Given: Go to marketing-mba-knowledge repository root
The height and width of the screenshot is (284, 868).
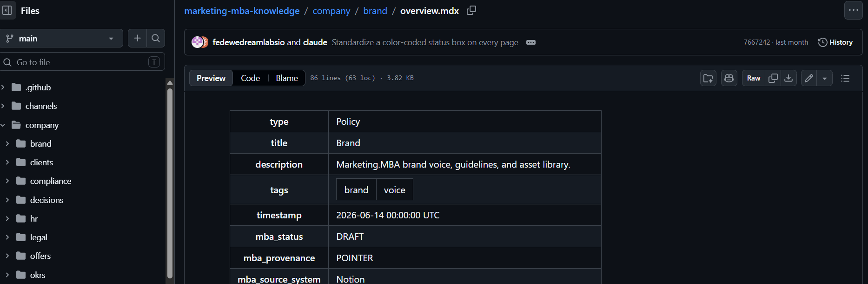Looking at the screenshot, I should (x=242, y=11).
